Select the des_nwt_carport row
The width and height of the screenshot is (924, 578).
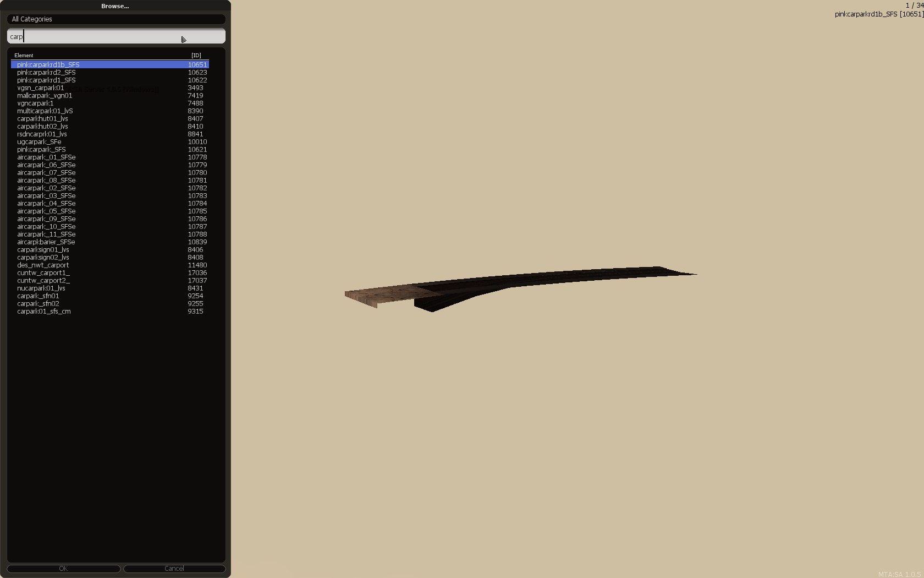click(x=110, y=265)
